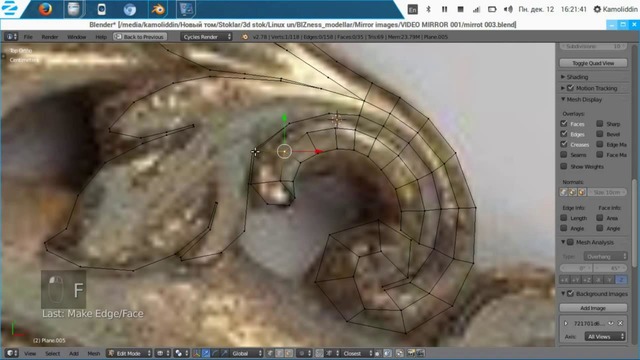Image resolution: width=640 pixels, height=360 pixels.
Task: Enable the Bevel overlay checkbox
Action: [600, 134]
